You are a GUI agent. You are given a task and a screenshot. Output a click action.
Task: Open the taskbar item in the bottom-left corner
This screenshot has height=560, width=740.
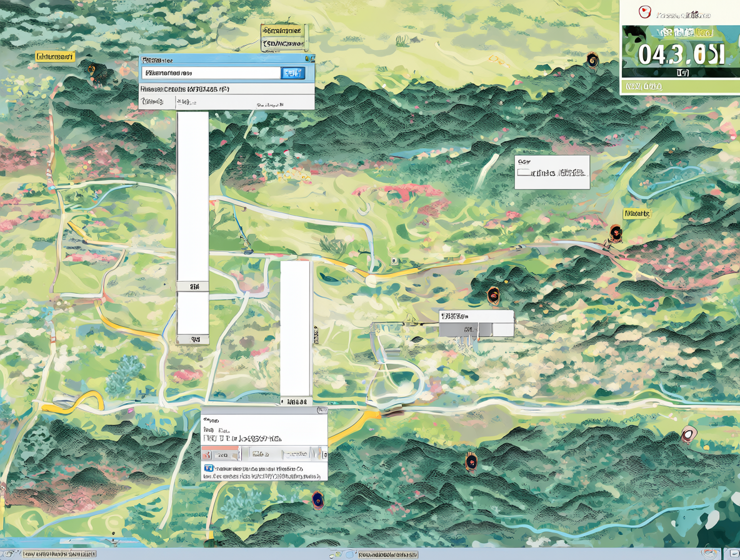click(x=59, y=554)
